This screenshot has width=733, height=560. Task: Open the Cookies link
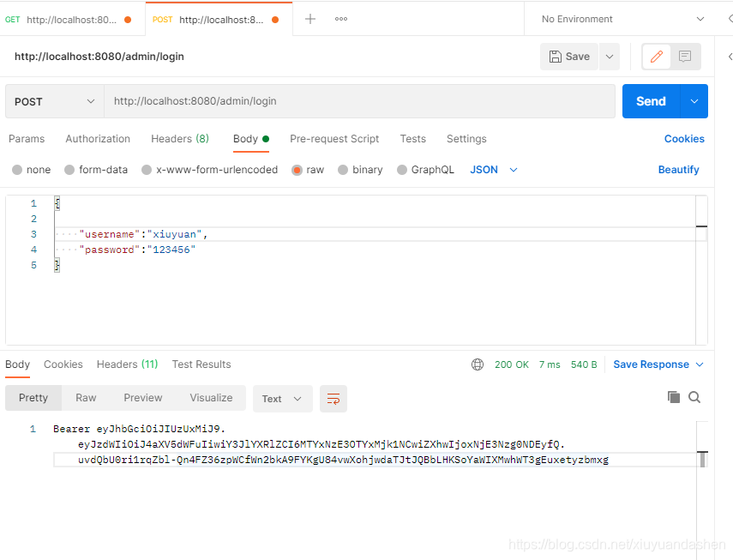click(684, 139)
